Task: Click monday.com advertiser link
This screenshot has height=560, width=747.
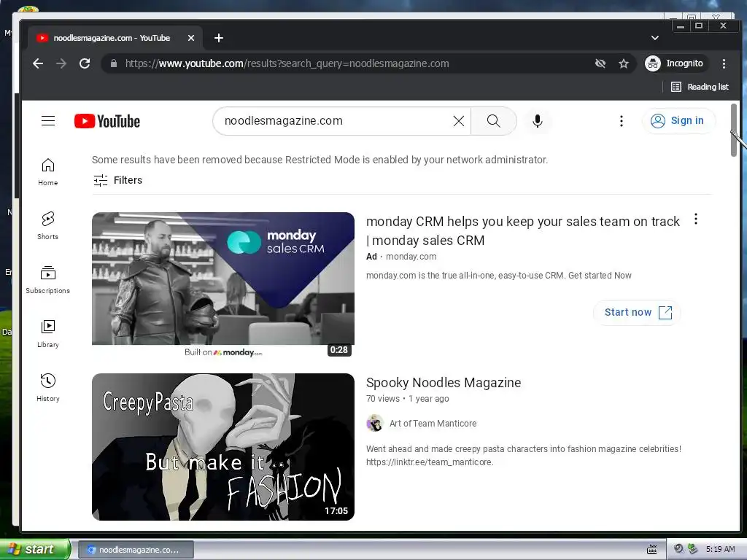Action: 411,257
